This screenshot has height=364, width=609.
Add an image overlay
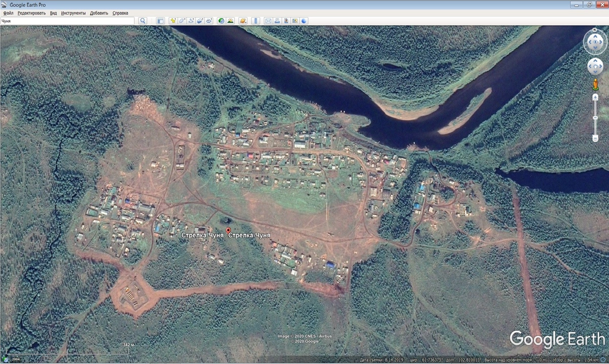coord(200,21)
